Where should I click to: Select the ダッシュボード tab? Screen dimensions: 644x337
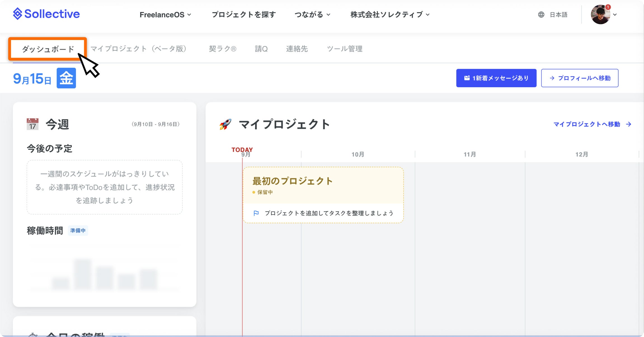(x=48, y=49)
